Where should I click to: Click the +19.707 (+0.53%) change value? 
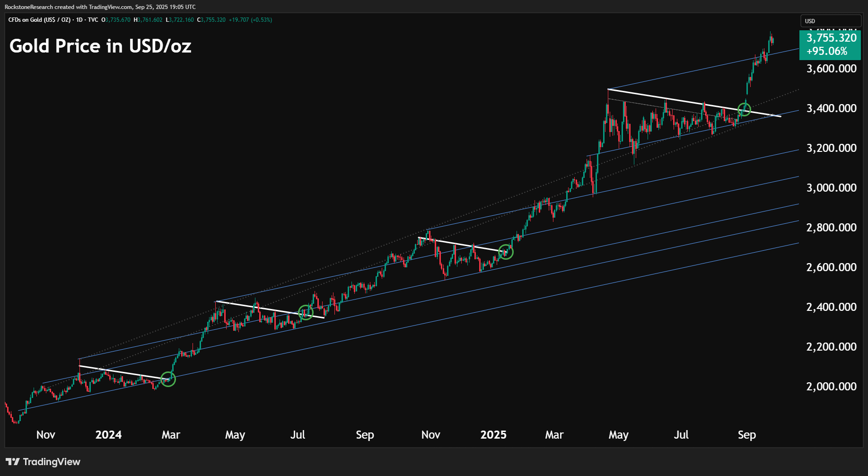[250, 20]
